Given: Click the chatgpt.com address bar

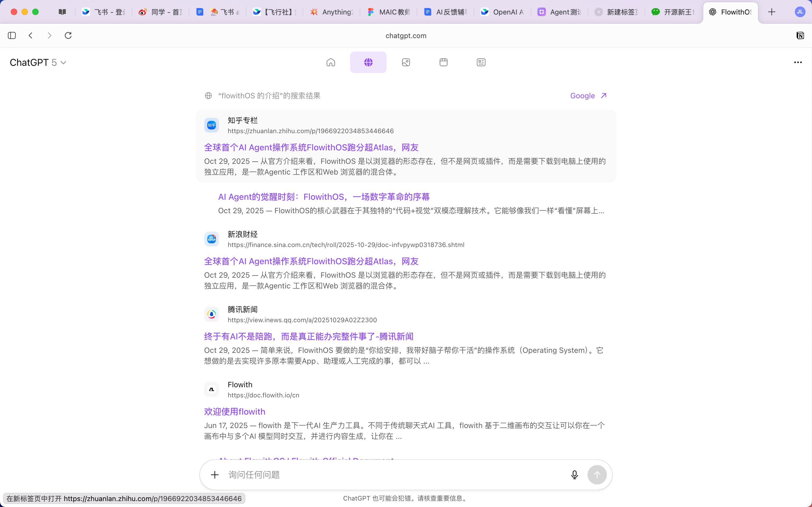Looking at the screenshot, I should pos(406,35).
